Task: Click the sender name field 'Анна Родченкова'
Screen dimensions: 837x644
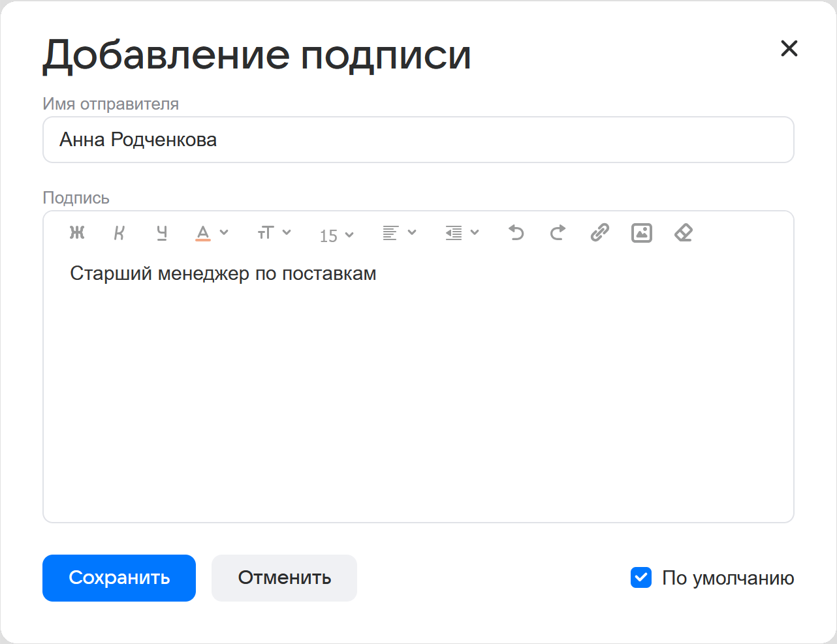Action: 418,140
